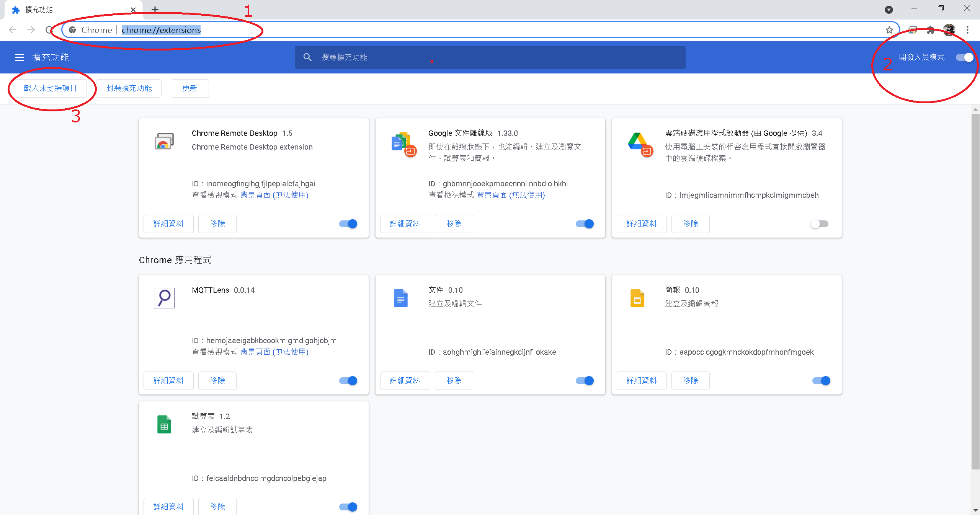Disable the MQTTLens app toggle

coord(348,381)
